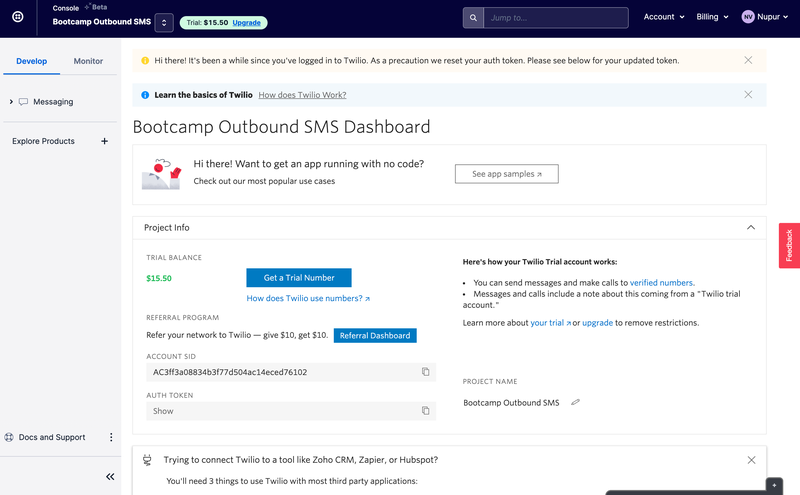Collapse the sidebar with double chevron

(110, 477)
